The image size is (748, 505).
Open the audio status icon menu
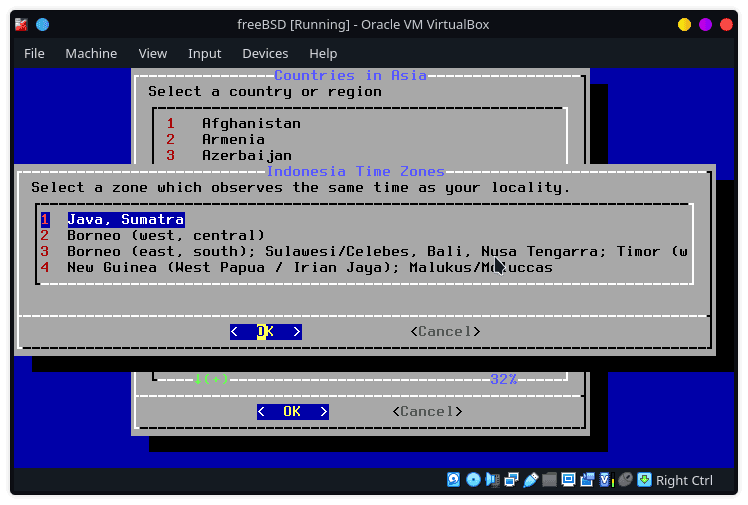(492, 480)
